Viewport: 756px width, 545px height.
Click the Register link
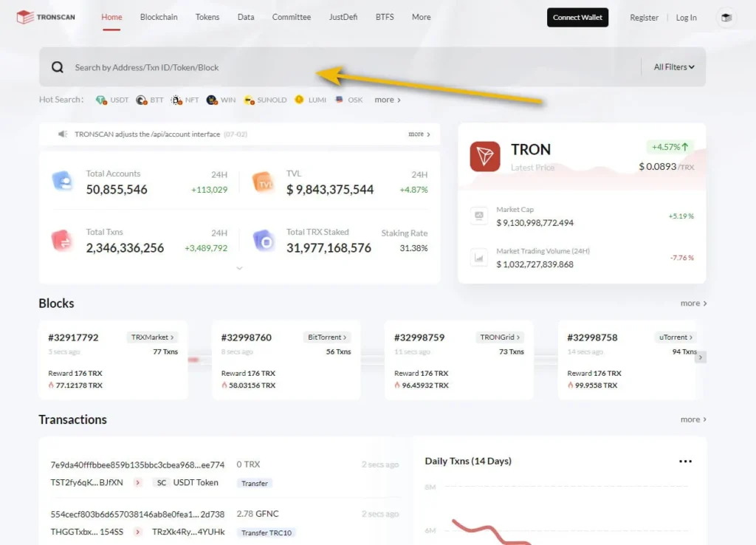pos(644,18)
